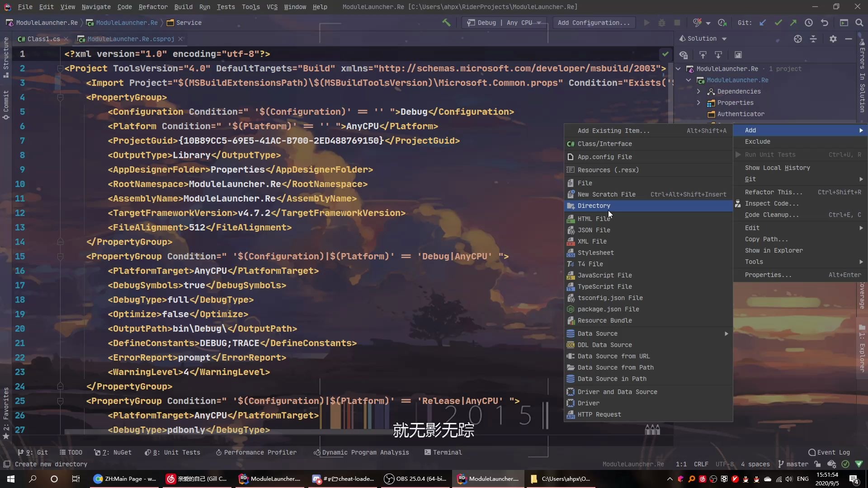This screenshot has width=868, height=488.
Task: Open Git history clock icon
Action: [809, 23]
